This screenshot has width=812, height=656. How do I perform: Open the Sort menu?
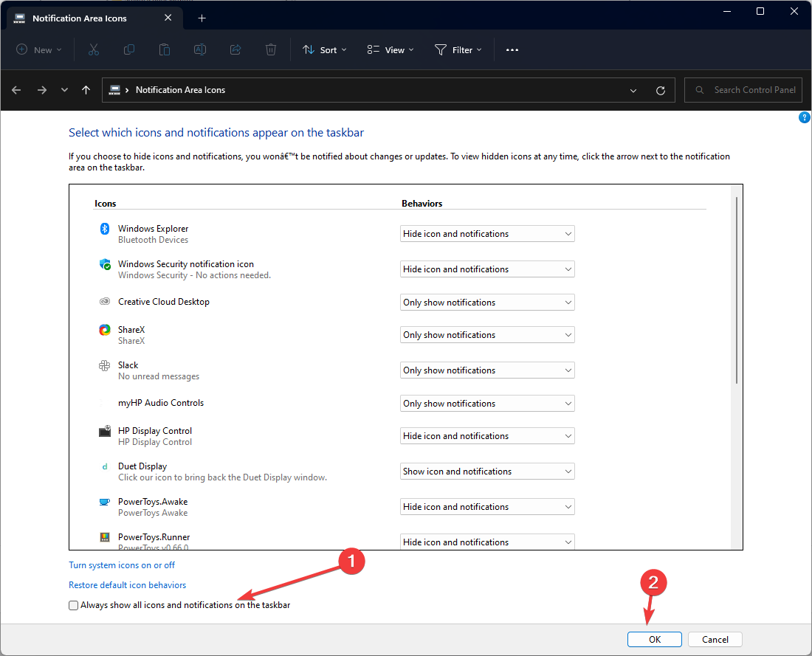tap(320, 49)
